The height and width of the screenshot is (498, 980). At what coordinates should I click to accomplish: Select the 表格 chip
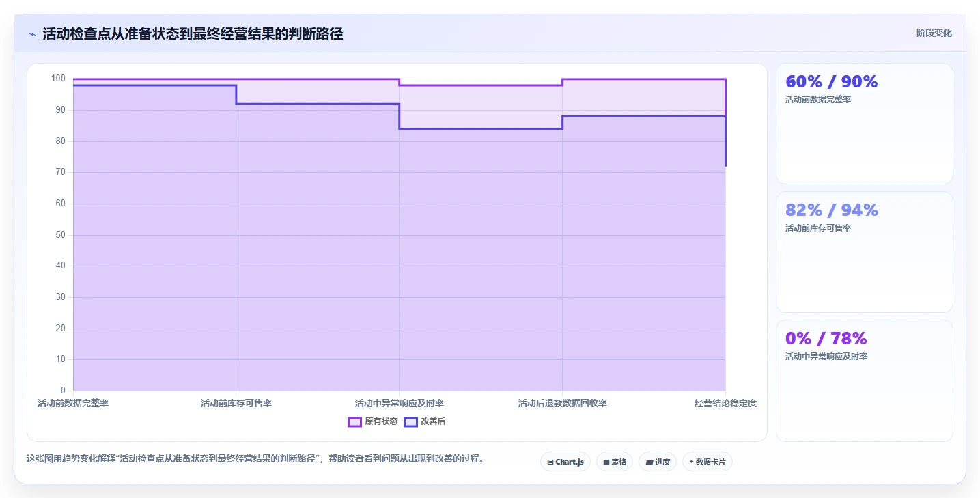point(615,462)
